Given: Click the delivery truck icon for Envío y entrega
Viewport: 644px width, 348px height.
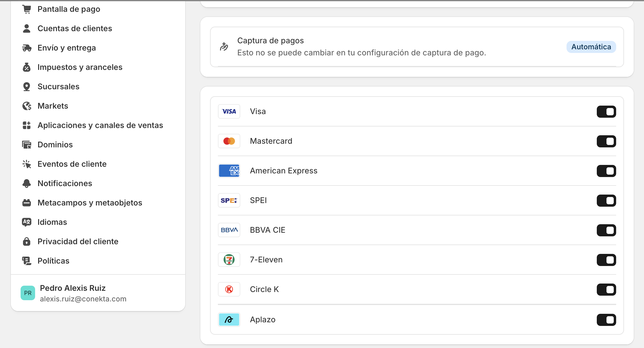Looking at the screenshot, I should (27, 48).
